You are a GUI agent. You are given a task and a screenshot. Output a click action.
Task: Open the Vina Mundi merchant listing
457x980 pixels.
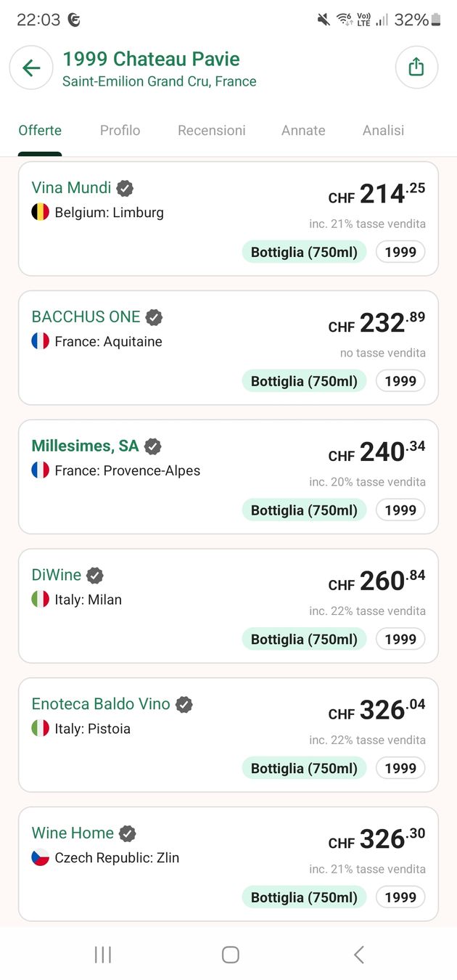click(71, 187)
